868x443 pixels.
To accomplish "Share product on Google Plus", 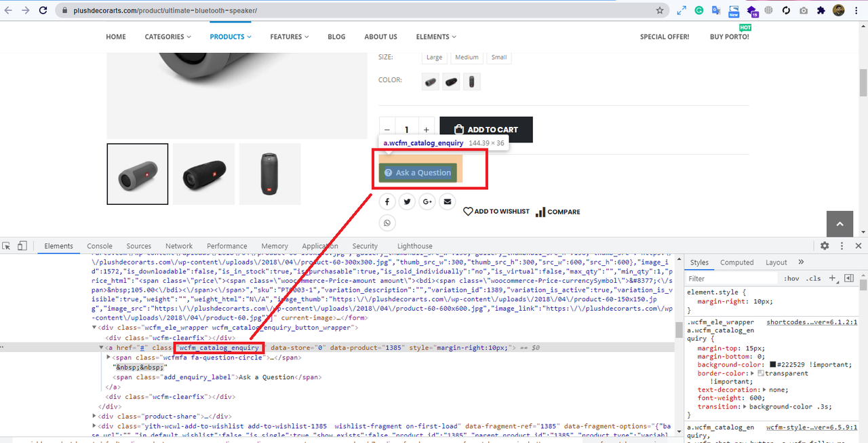I will pyautogui.click(x=427, y=201).
